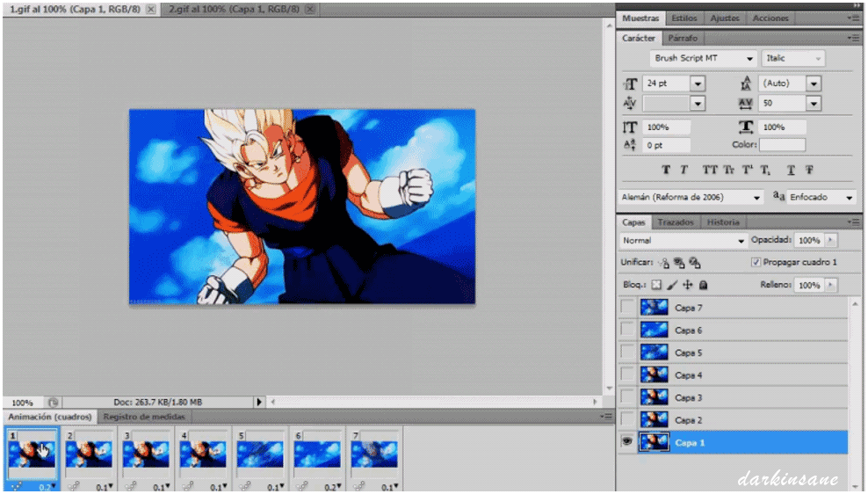Select animation frame 3 thumbnail
The height and width of the screenshot is (494, 868).
[146, 454]
